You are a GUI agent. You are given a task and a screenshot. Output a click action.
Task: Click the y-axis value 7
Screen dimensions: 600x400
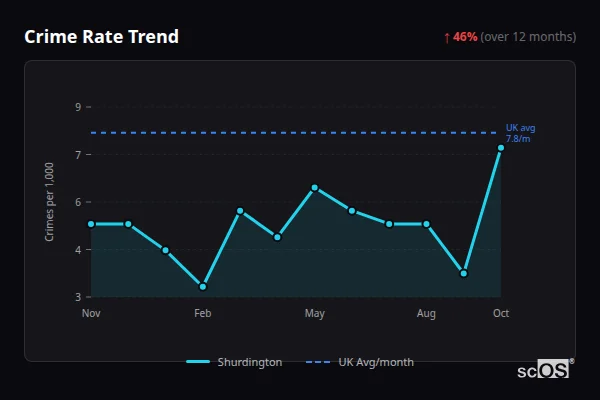78,155
